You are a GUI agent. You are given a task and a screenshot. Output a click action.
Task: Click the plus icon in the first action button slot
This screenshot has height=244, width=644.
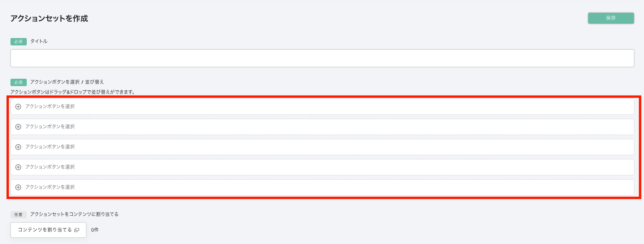pos(18,107)
